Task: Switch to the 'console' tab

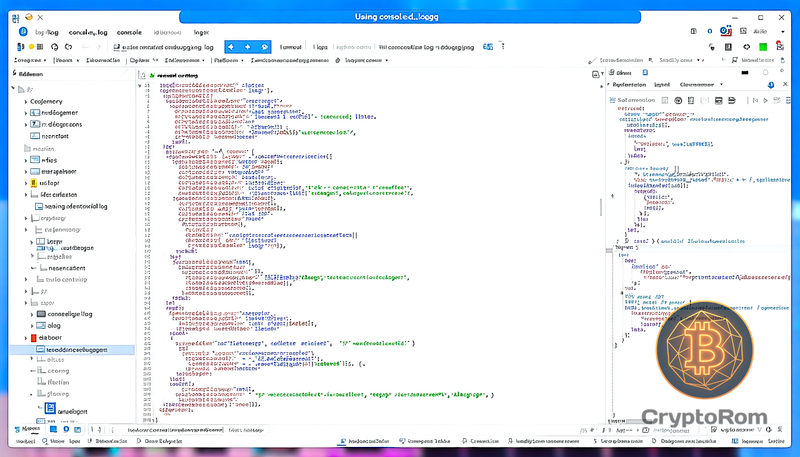Action: (x=129, y=32)
